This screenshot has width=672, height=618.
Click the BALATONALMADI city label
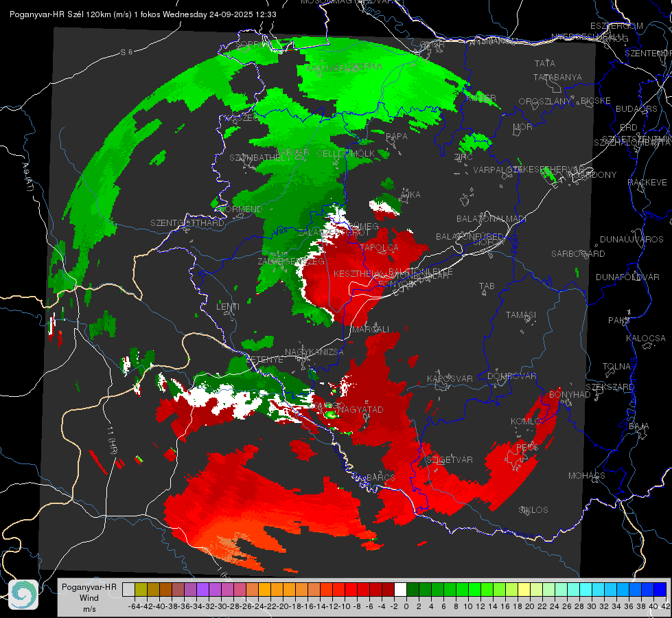pos(491,219)
